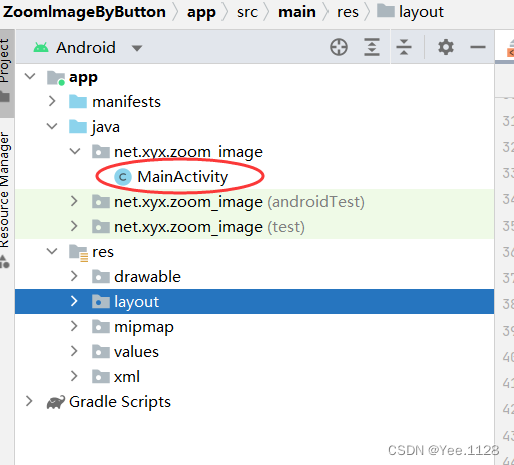Click the app breadcrumb segment

pos(201,13)
